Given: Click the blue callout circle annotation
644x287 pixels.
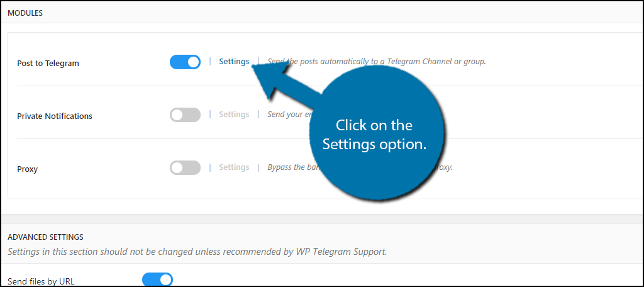Looking at the screenshot, I should pos(377,134).
